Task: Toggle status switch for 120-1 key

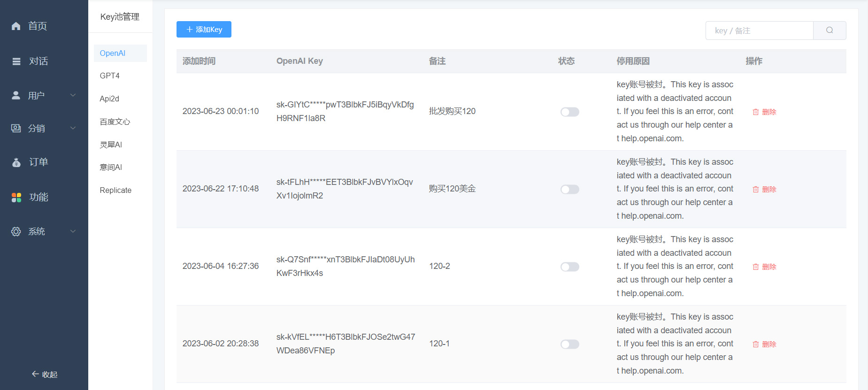Action: pos(569,344)
